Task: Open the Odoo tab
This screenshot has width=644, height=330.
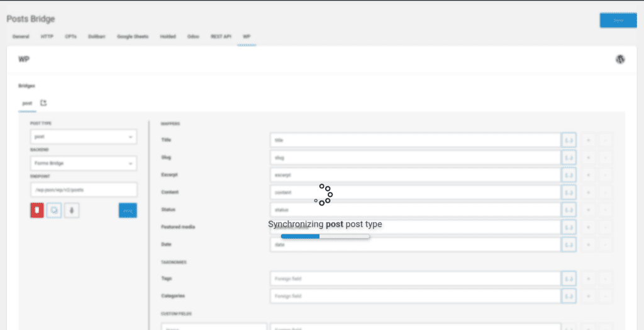Action: [193, 37]
